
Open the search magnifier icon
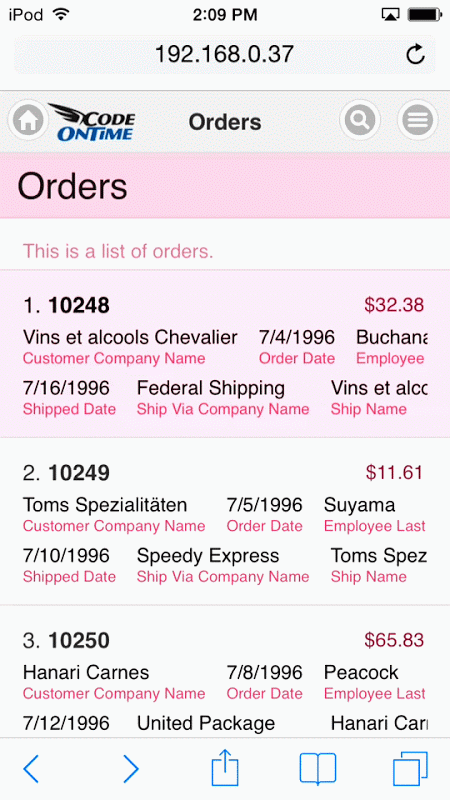tap(360, 120)
